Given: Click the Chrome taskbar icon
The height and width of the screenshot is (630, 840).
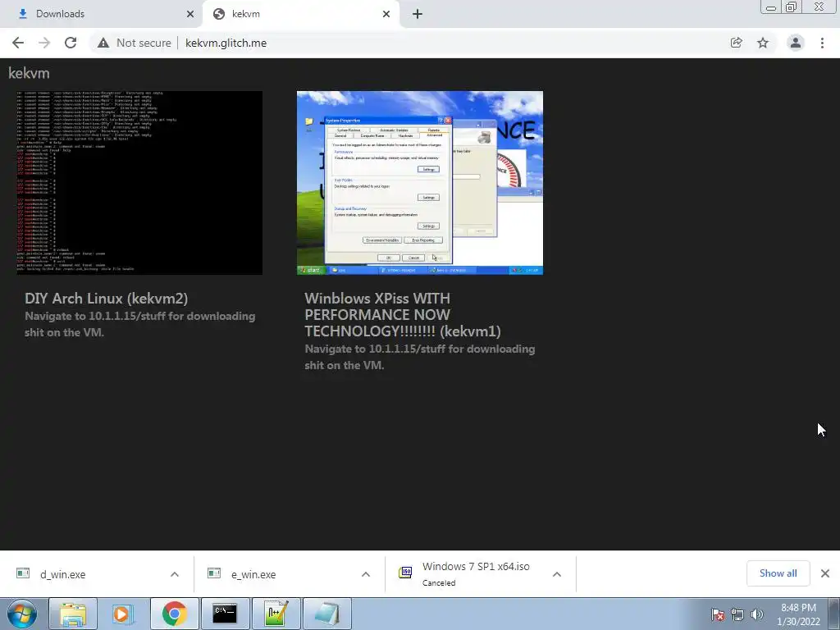Looking at the screenshot, I should point(174,614).
